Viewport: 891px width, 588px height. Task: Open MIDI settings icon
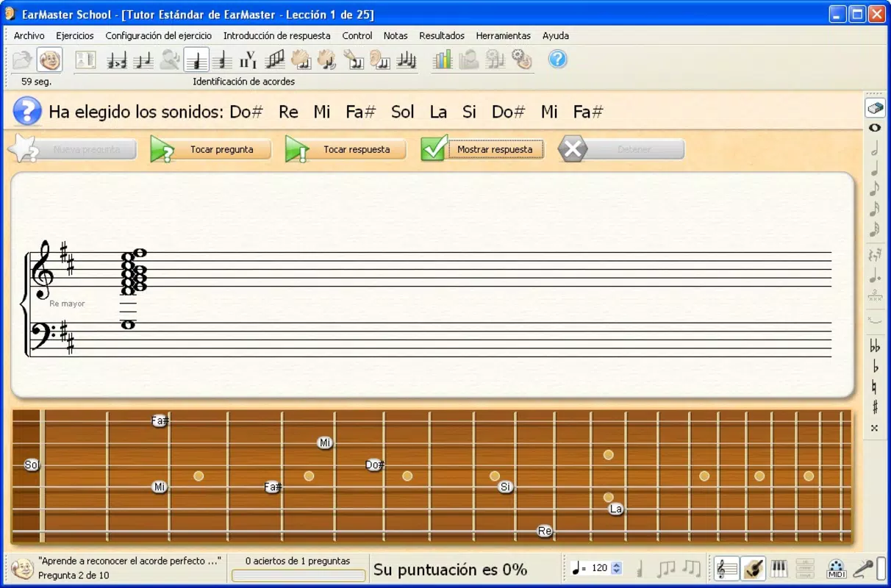coord(836,568)
